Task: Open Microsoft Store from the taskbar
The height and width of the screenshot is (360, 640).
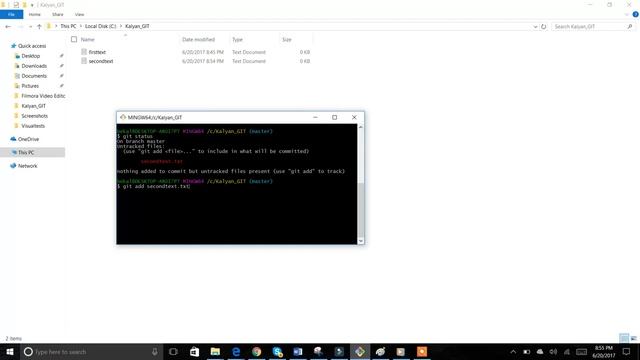Action: tap(194, 351)
